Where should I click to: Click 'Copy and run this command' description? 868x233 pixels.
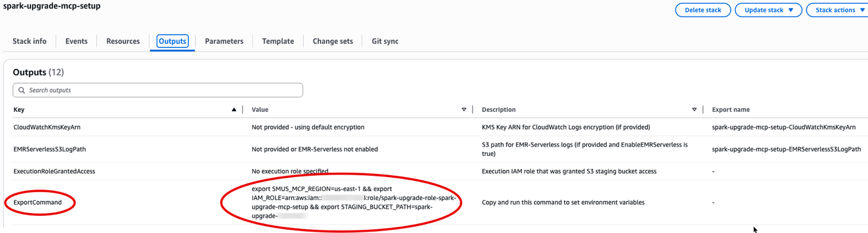pyautogui.click(x=563, y=203)
